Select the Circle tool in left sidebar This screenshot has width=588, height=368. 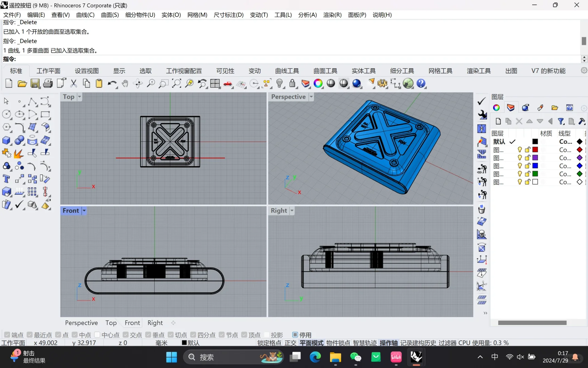tap(6, 114)
